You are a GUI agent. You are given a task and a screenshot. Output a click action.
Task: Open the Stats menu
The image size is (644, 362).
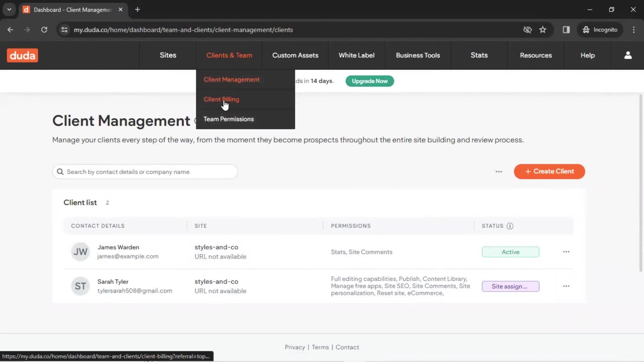[479, 55]
